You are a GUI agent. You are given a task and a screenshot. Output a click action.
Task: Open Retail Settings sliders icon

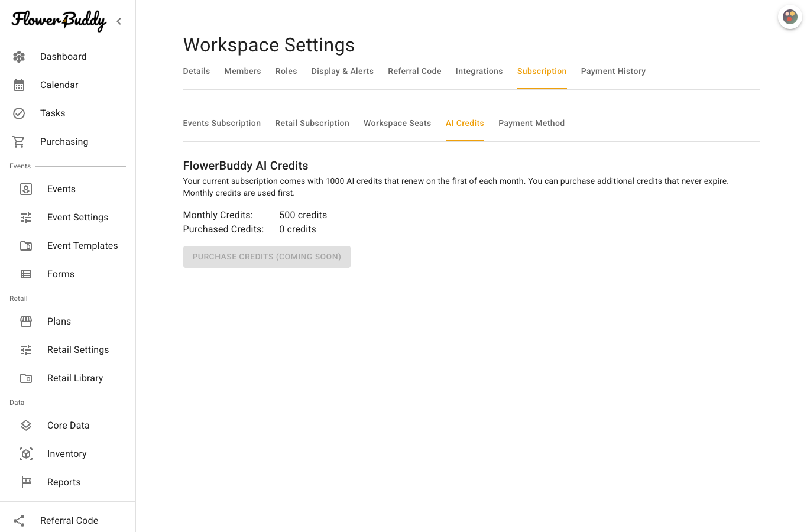[26, 350]
